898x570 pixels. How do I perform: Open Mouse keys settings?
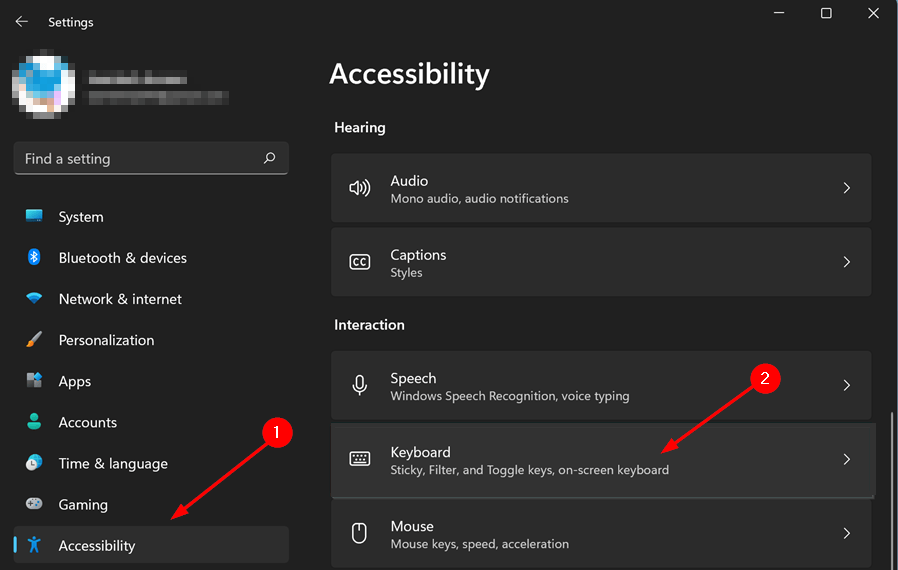coord(601,533)
